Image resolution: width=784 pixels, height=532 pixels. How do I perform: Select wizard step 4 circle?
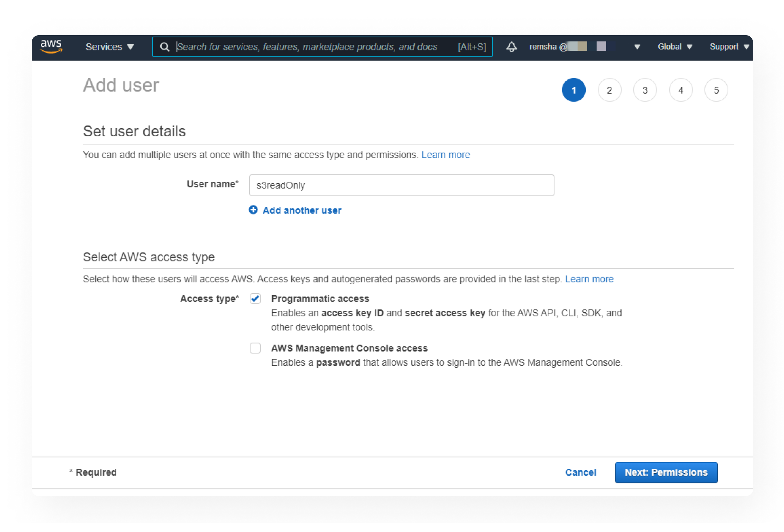(680, 90)
